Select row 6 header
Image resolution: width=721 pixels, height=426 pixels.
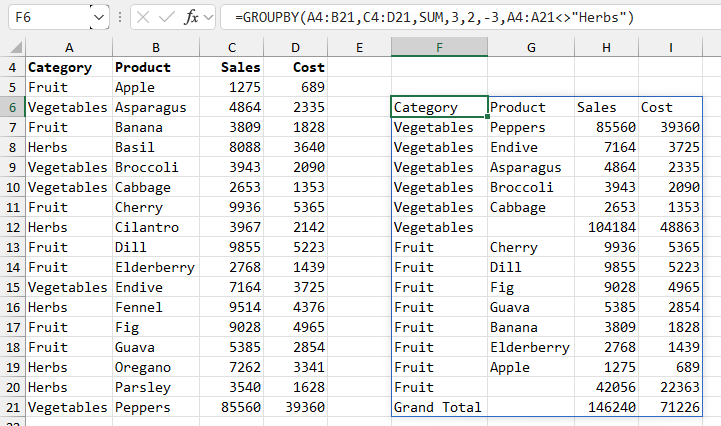(x=12, y=108)
